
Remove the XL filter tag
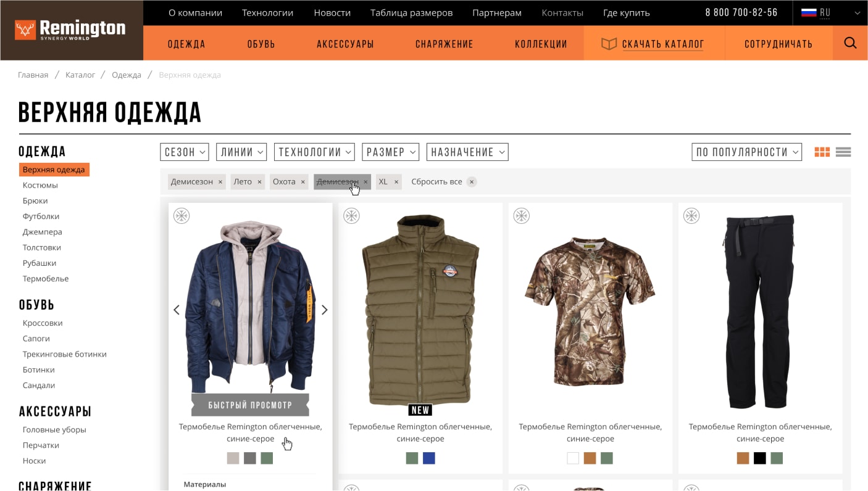396,182
